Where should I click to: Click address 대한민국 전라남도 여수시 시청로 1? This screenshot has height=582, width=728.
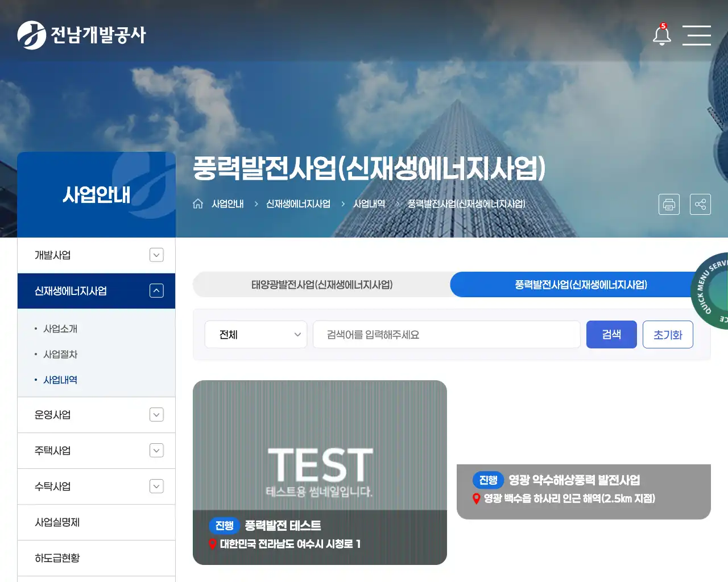[290, 544]
